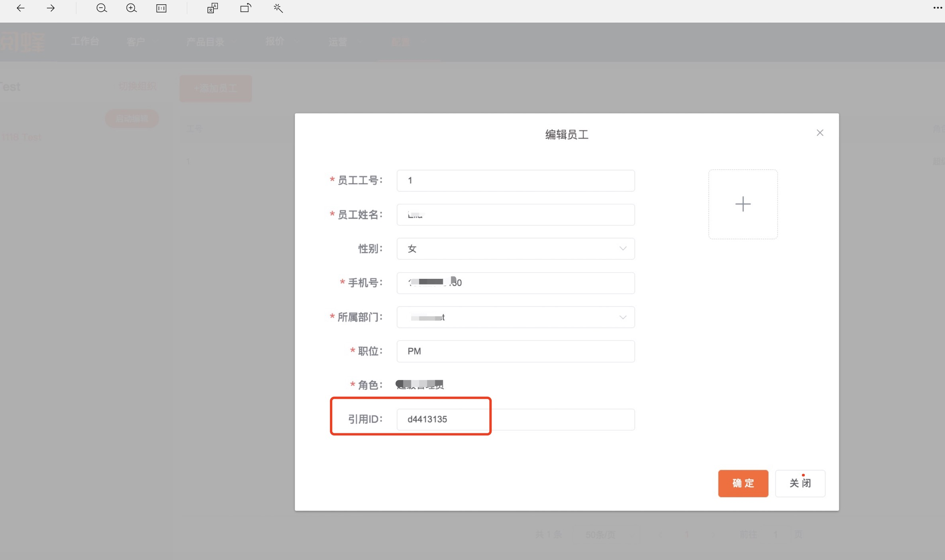This screenshot has height=560, width=945.
Task: Go back with the left arrow
Action: pyautogui.click(x=21, y=8)
